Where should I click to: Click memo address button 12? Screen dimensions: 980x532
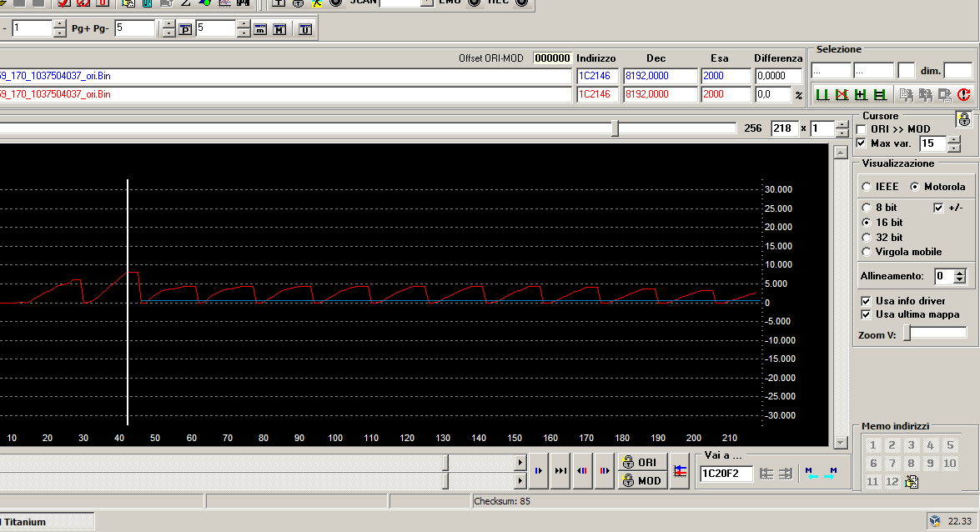pyautogui.click(x=892, y=481)
